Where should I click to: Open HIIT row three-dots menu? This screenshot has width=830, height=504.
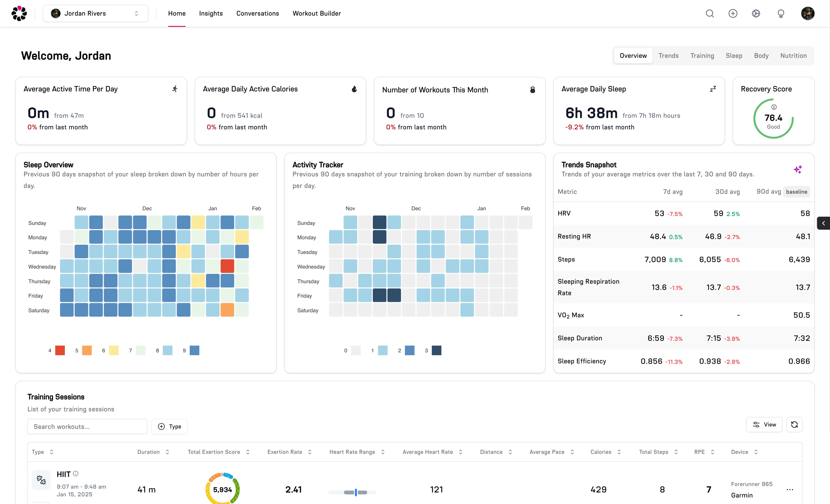point(790,490)
